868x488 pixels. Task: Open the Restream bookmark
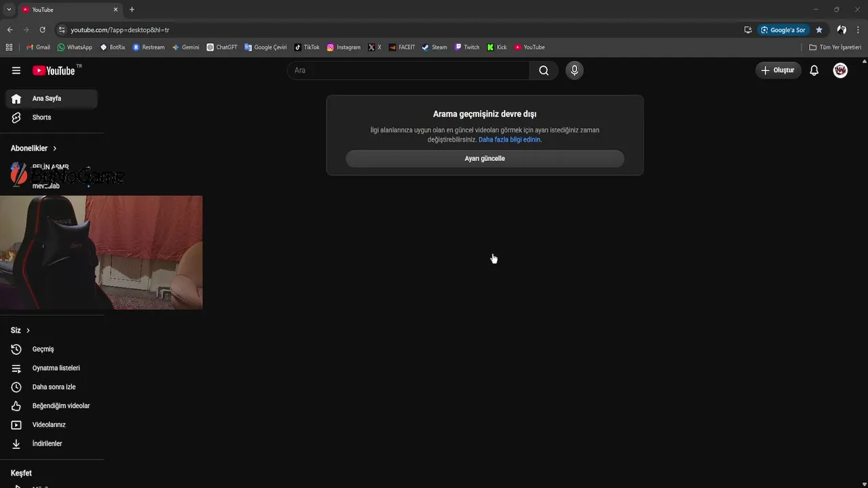point(149,47)
